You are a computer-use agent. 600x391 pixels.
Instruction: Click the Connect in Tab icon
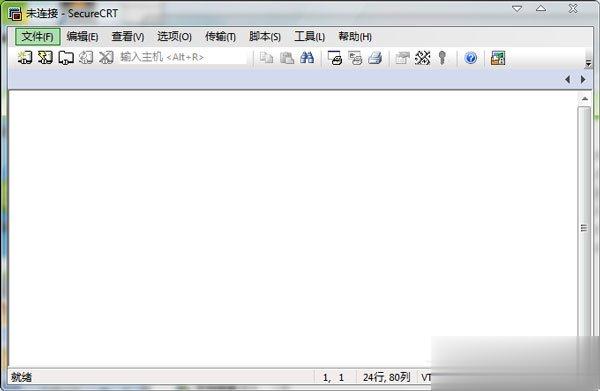coord(66,58)
